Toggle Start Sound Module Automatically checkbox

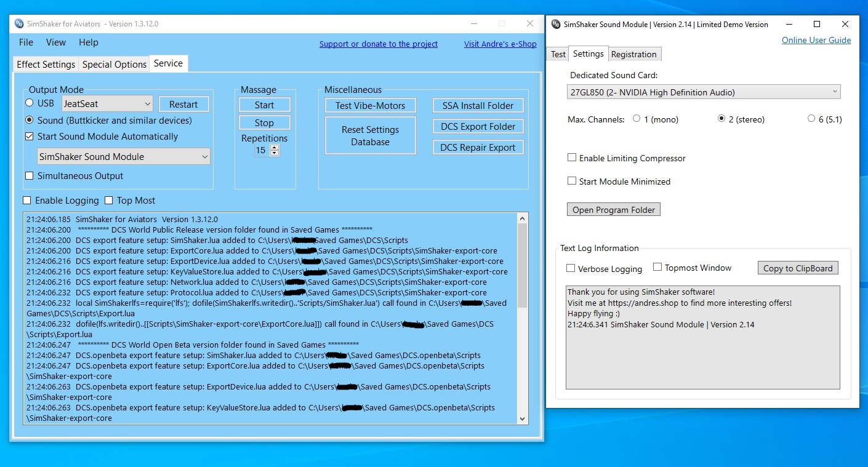point(29,137)
